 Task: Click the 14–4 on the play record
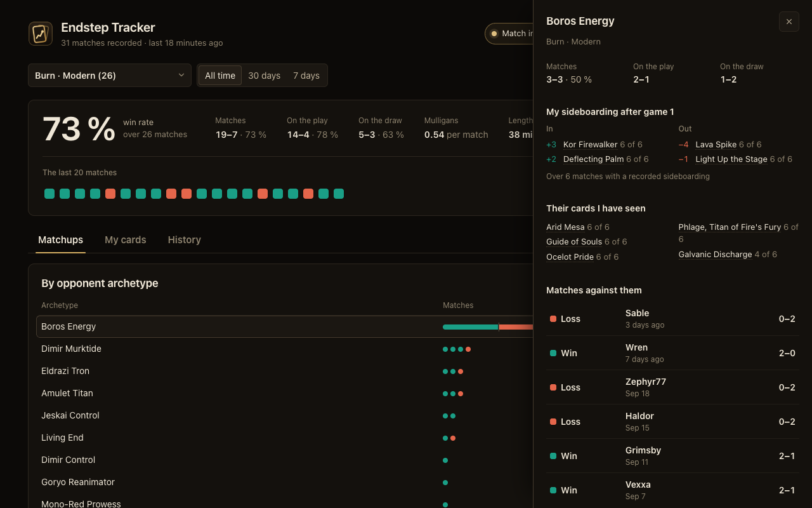click(x=312, y=135)
